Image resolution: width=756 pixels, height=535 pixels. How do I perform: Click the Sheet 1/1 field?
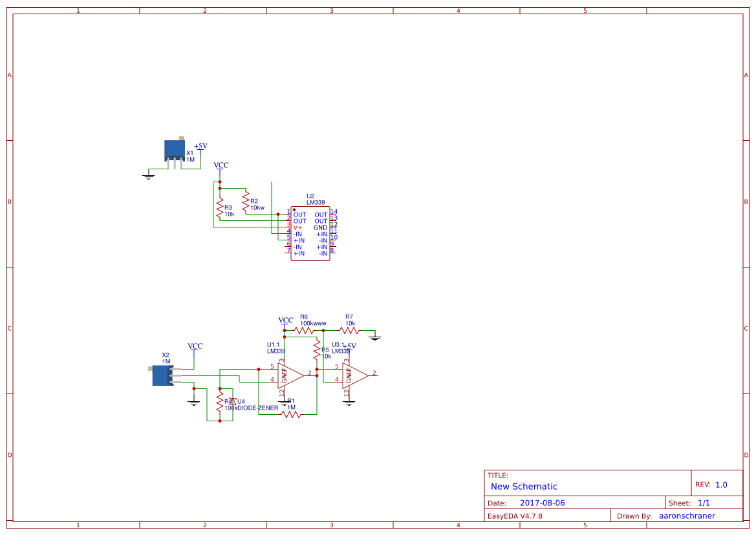click(703, 502)
